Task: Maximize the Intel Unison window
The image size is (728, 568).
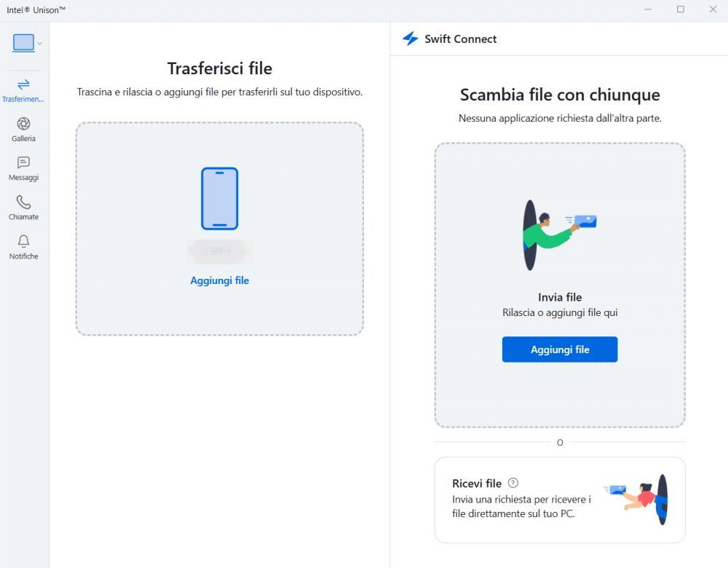Action: click(681, 9)
